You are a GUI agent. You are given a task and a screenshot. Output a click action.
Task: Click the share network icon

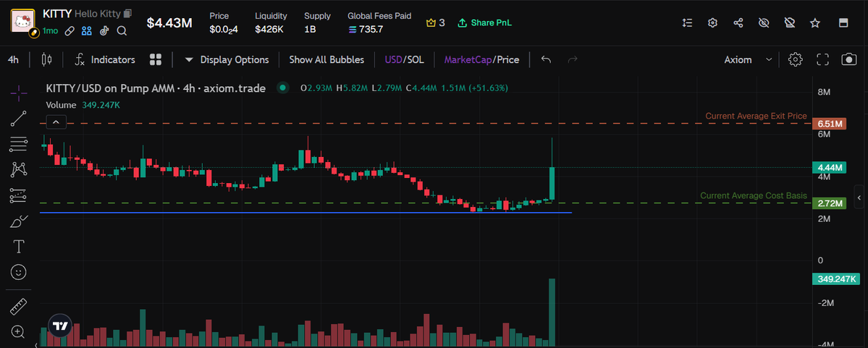click(x=738, y=22)
